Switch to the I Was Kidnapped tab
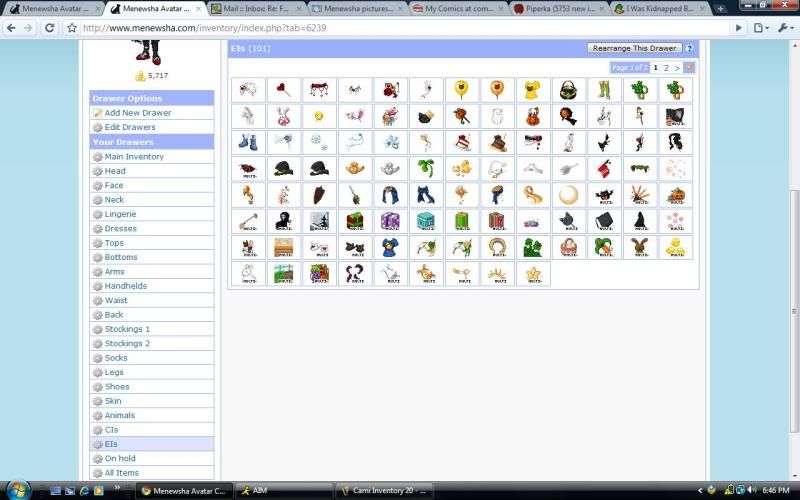The image size is (800, 500). coord(660,9)
